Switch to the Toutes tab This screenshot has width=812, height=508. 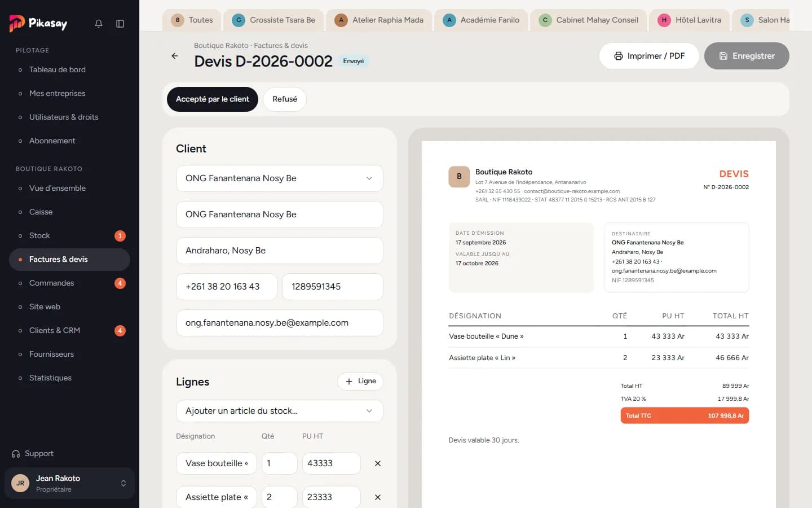[x=192, y=20]
